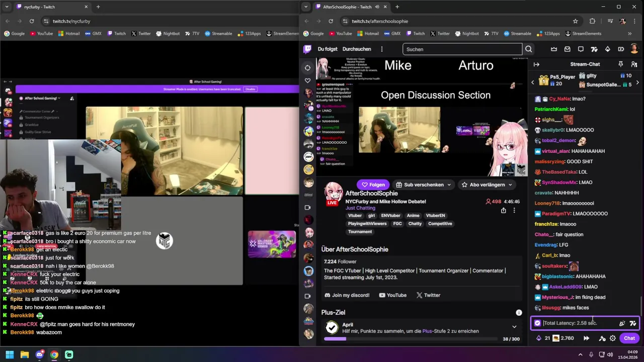Open File Explorer from the taskbar
This screenshot has height=362, width=644.
[25, 354]
